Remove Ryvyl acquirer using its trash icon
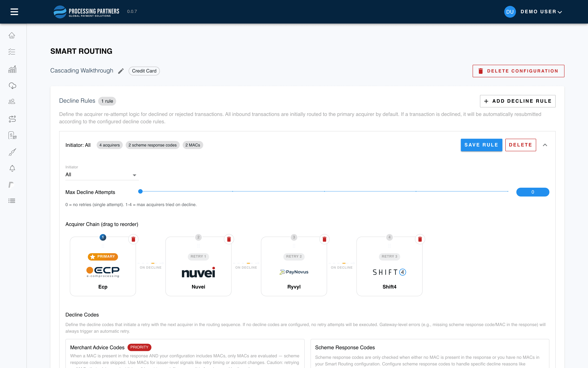The image size is (588, 368). 324,239
